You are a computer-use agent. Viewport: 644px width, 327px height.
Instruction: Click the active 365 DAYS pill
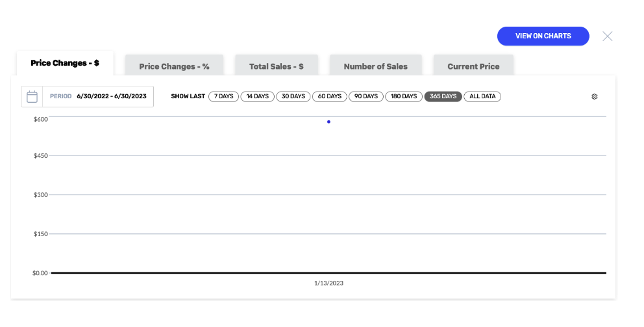click(x=443, y=96)
